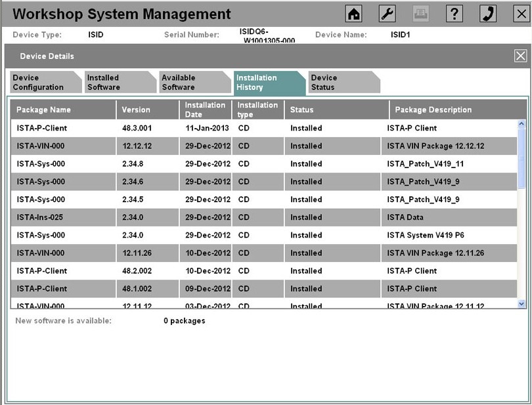Image resolution: width=532 pixels, height=405 pixels.
Task: Click the Installation Date column header
Action: pyautogui.click(x=205, y=110)
